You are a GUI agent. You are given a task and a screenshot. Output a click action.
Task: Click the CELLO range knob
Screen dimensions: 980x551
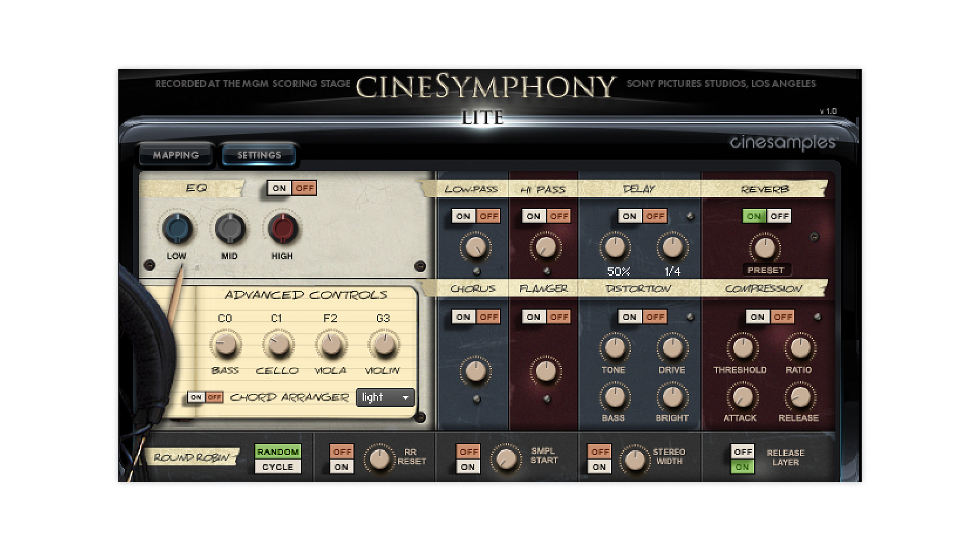coord(278,344)
